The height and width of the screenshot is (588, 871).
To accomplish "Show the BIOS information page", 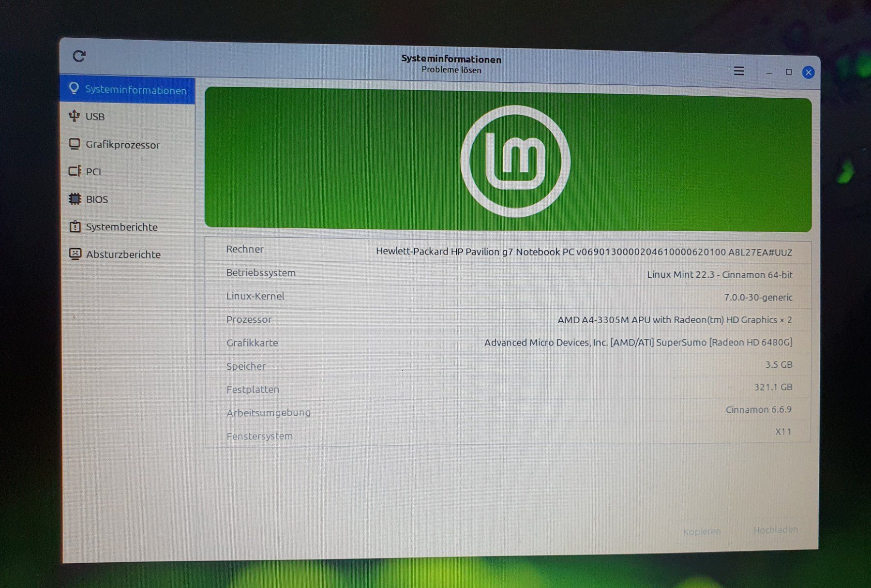I will (x=128, y=199).
